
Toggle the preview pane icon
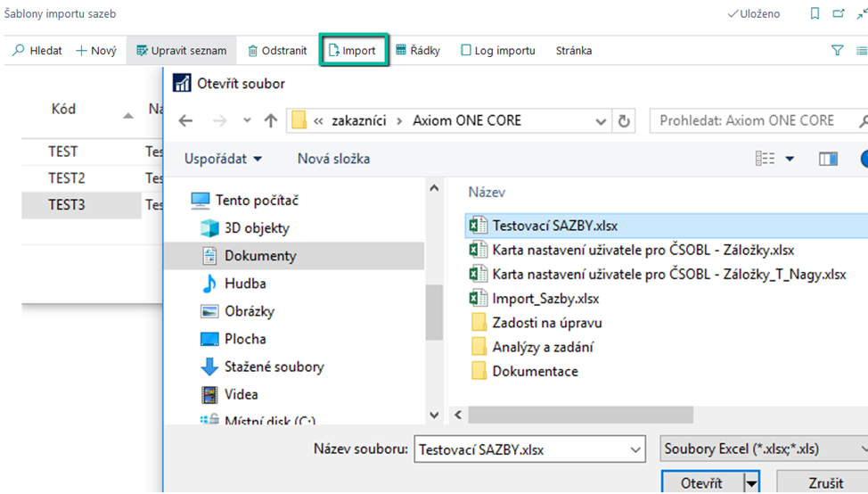coord(828,159)
